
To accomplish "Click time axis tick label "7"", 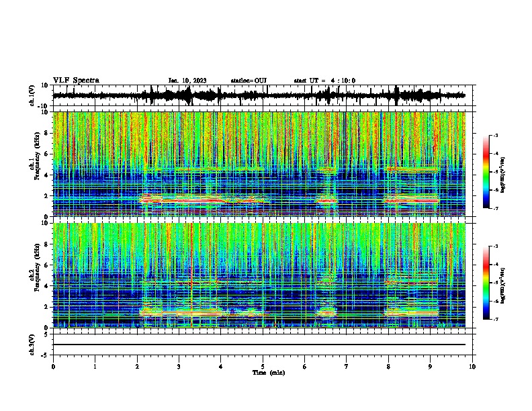I will tap(347, 367).
